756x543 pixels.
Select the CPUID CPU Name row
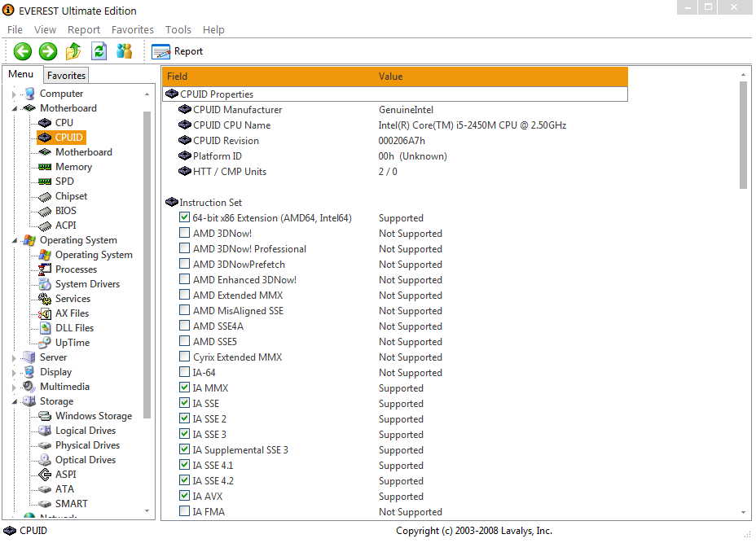tap(395, 125)
